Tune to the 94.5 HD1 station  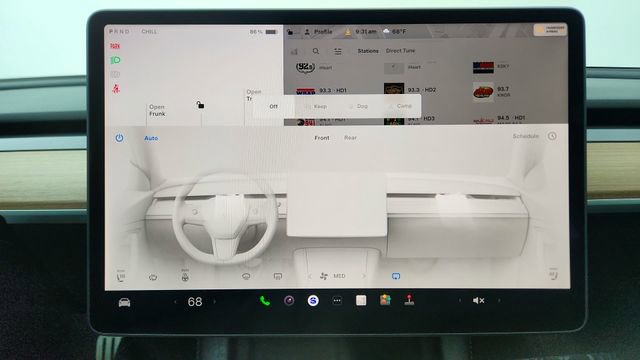click(500, 119)
